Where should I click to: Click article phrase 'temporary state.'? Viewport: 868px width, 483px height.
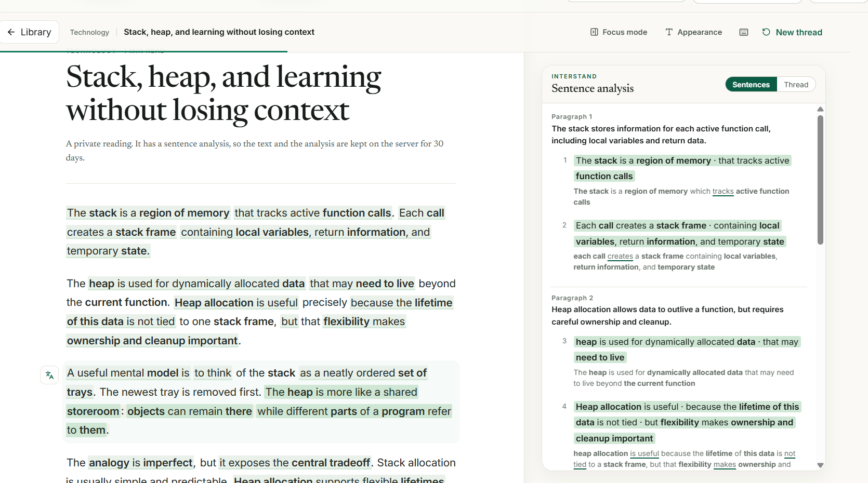pyautogui.click(x=108, y=251)
